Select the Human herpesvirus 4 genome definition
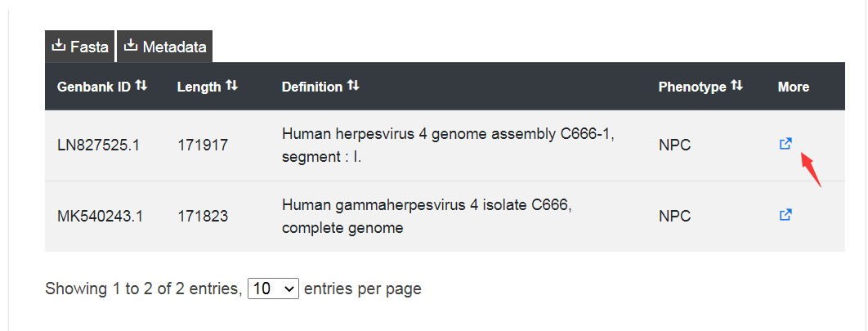The image size is (868, 331). [449, 145]
